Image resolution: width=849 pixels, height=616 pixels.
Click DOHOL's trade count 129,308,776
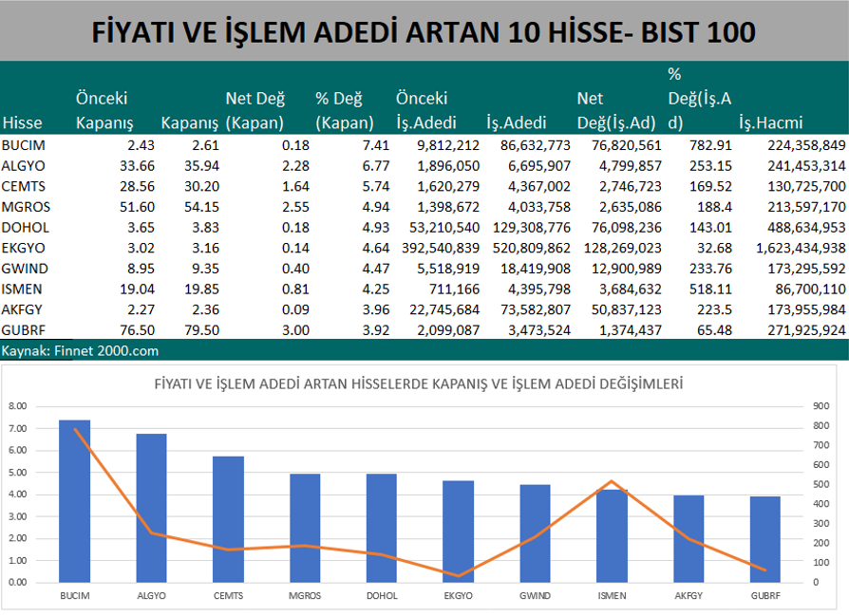click(x=531, y=228)
